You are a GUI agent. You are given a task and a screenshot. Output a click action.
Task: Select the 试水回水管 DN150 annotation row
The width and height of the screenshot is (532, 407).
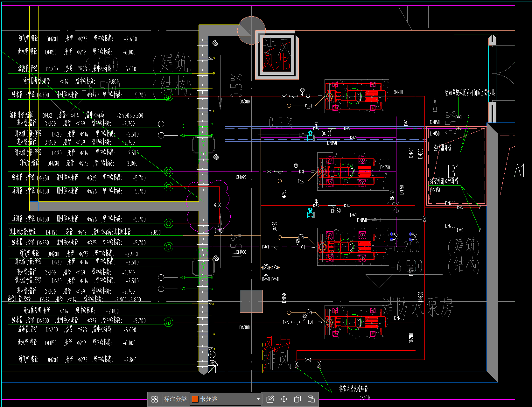[85, 232]
